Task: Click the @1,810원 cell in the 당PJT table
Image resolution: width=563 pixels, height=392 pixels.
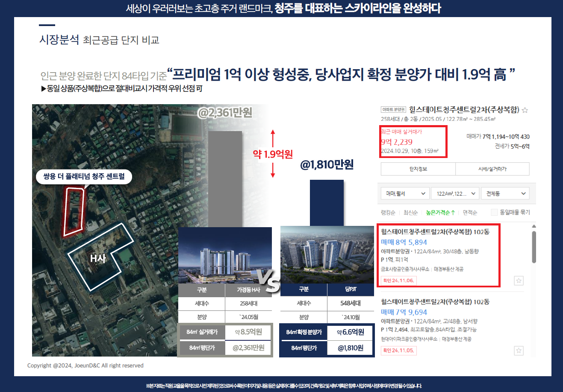Action: (x=351, y=348)
